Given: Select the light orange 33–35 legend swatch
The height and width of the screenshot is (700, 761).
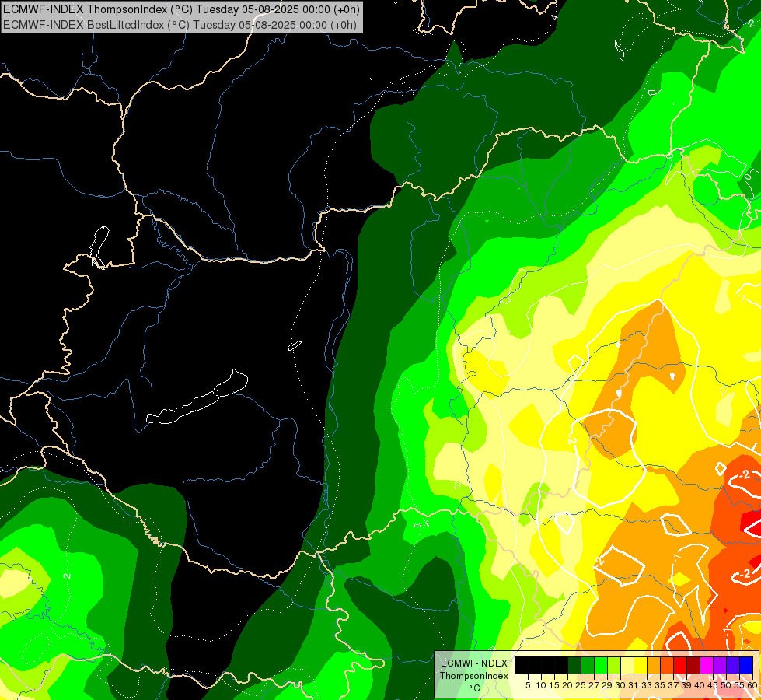Looking at the screenshot, I should (654, 666).
